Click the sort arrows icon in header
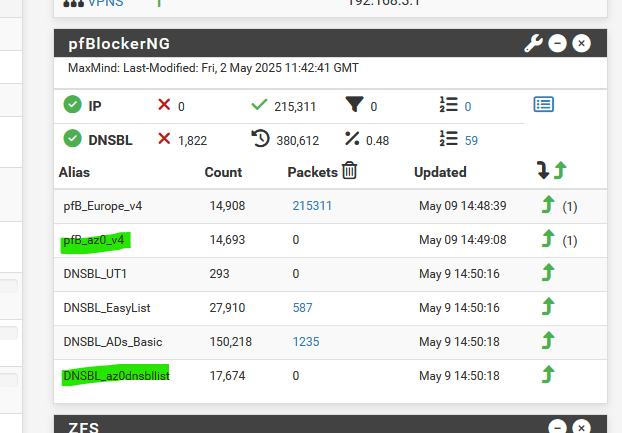This screenshot has height=433, width=622. pos(551,171)
